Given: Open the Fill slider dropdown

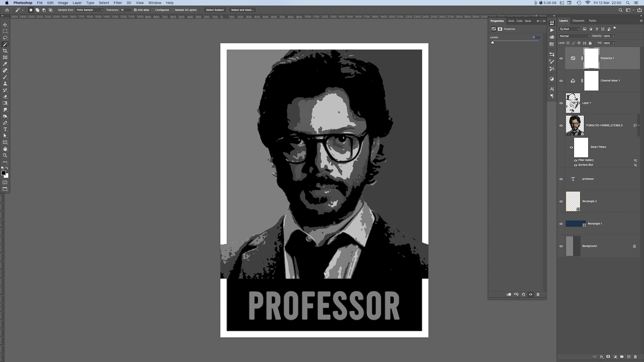Looking at the screenshot, I should click(613, 43).
